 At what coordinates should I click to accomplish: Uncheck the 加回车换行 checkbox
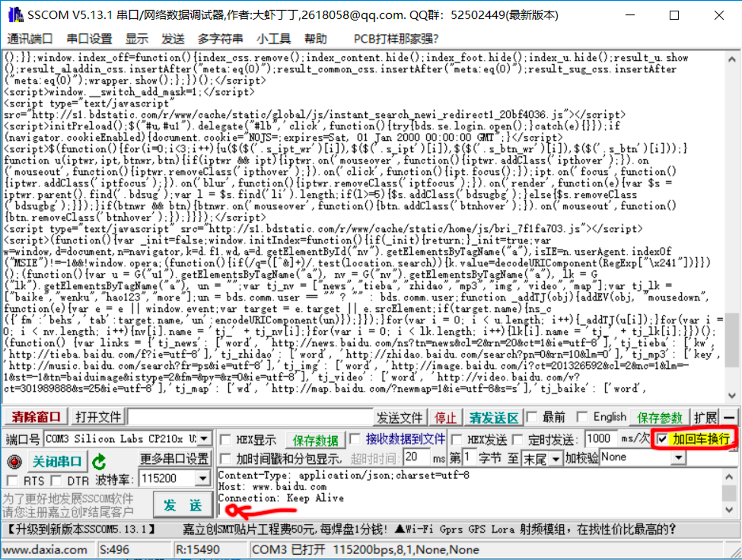click(x=662, y=439)
